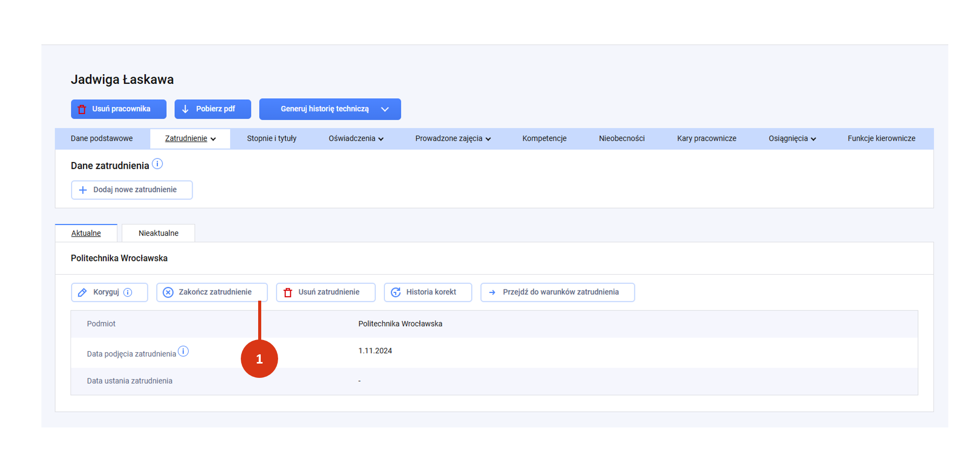The height and width of the screenshot is (474, 980).
Task: Select the Funkcje kierownicze tab
Action: [881, 139]
